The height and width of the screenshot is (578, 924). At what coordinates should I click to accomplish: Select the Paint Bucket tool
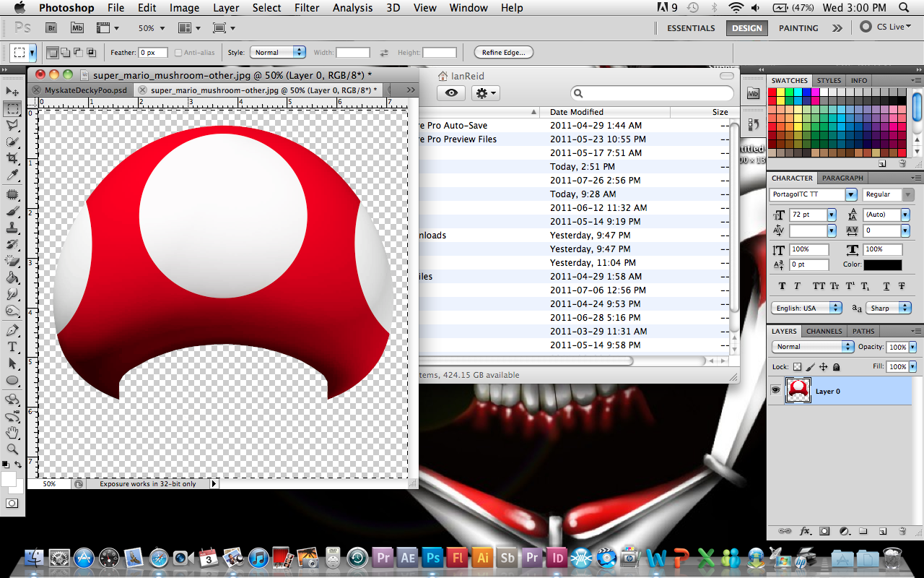[12, 278]
